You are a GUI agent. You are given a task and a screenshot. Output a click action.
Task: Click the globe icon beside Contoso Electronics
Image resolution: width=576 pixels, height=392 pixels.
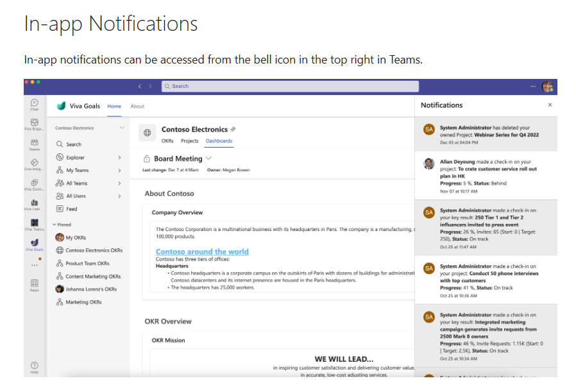[147, 133]
